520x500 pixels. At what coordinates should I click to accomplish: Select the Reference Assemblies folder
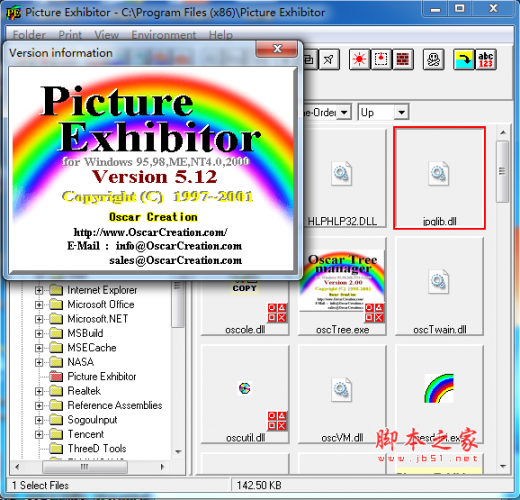point(115,405)
